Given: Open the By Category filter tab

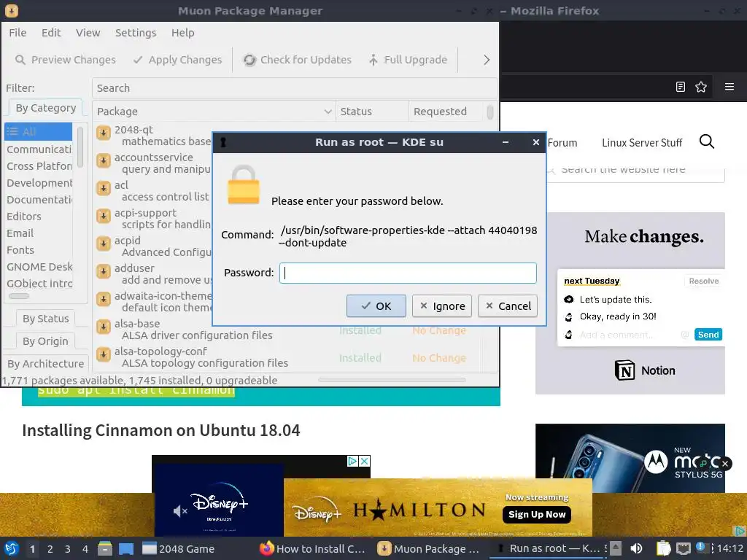Looking at the screenshot, I should [46, 108].
